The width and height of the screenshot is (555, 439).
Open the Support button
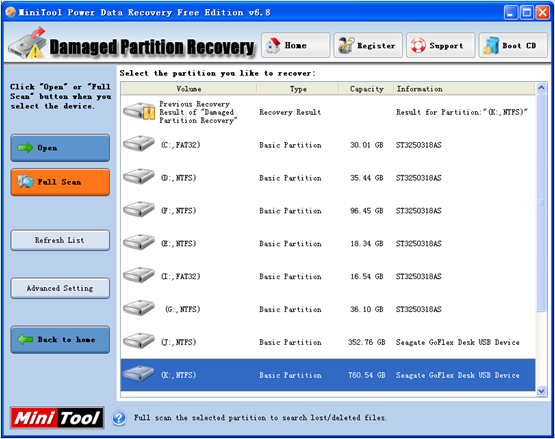point(441,45)
